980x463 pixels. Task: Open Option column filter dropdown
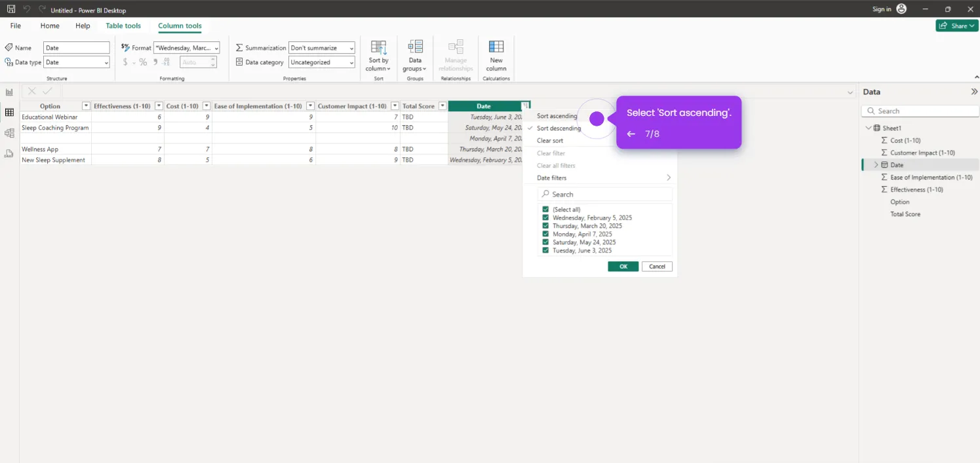86,106
